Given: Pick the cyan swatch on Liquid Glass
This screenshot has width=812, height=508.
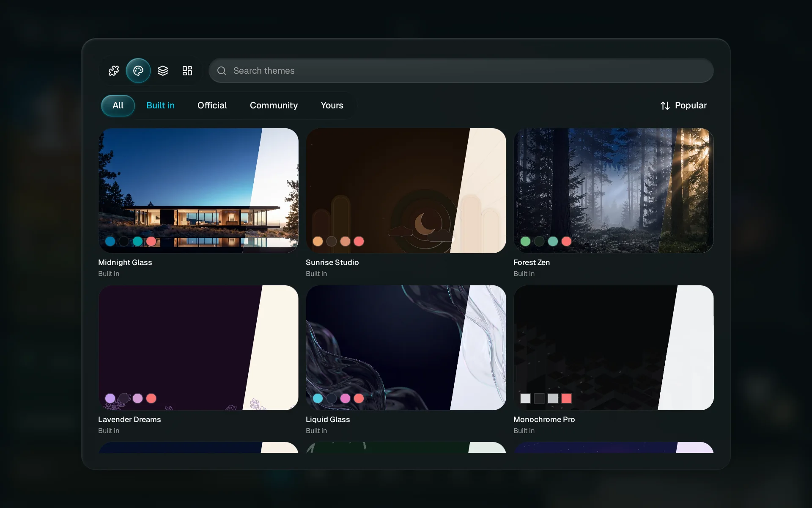Looking at the screenshot, I should click(318, 398).
